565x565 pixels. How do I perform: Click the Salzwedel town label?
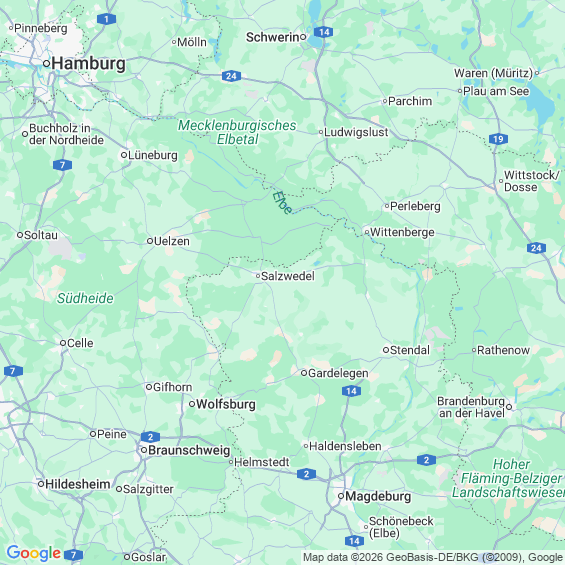(288, 276)
